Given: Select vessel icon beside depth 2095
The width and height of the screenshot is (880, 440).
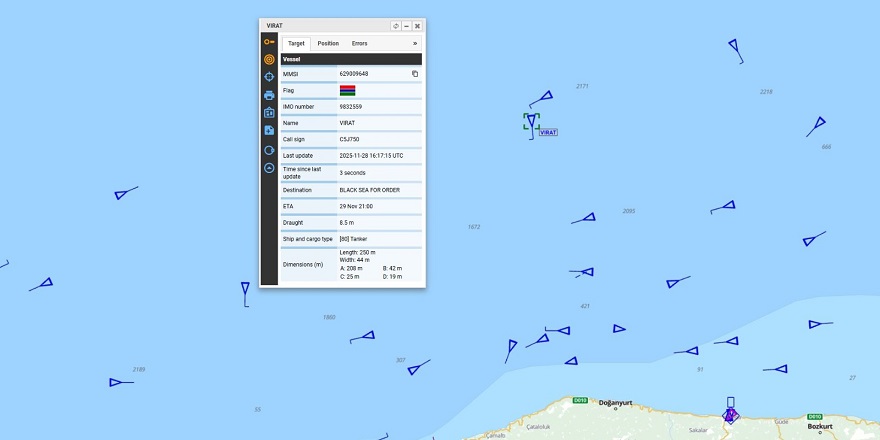Looking at the screenshot, I should 589,217.
